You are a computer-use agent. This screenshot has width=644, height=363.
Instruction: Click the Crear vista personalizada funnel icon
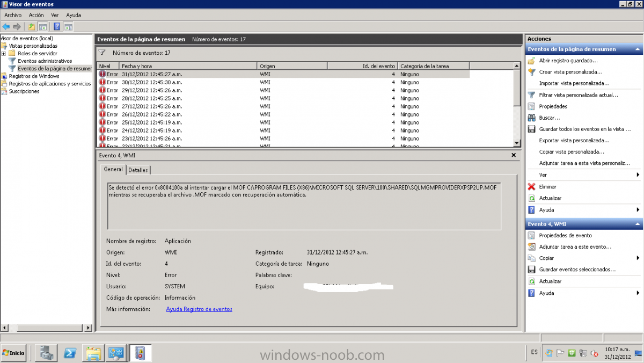click(531, 72)
